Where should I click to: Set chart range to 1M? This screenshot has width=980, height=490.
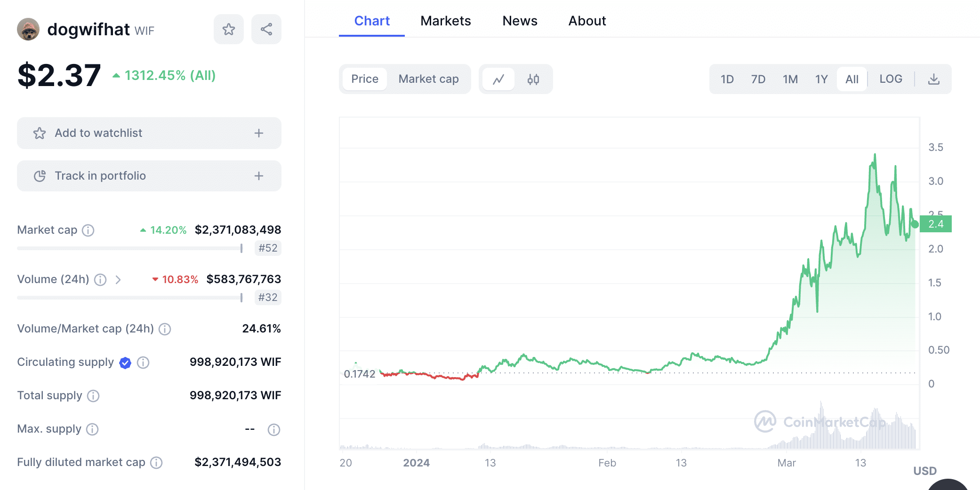point(790,79)
